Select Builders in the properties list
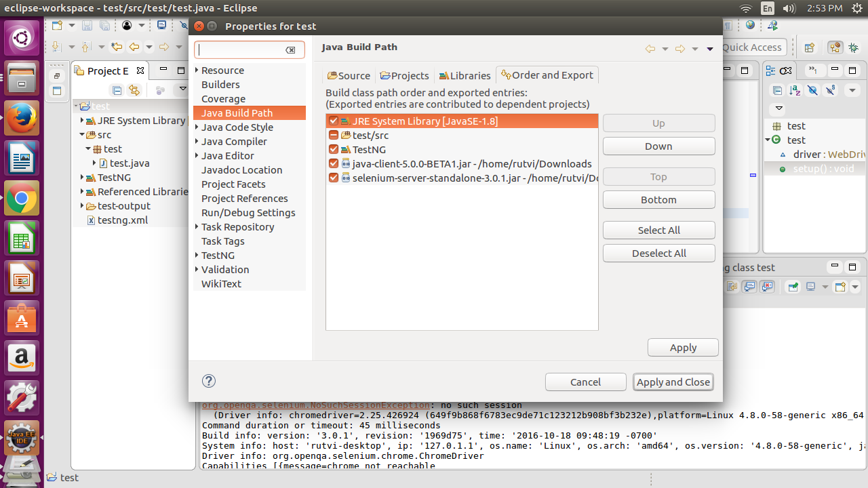The width and height of the screenshot is (868, 488). click(220, 84)
